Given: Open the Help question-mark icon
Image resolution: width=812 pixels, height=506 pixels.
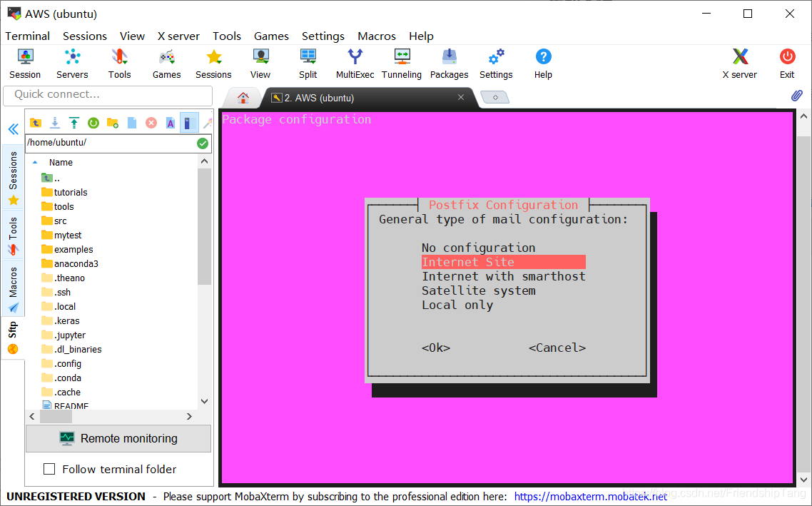Looking at the screenshot, I should click(x=543, y=64).
